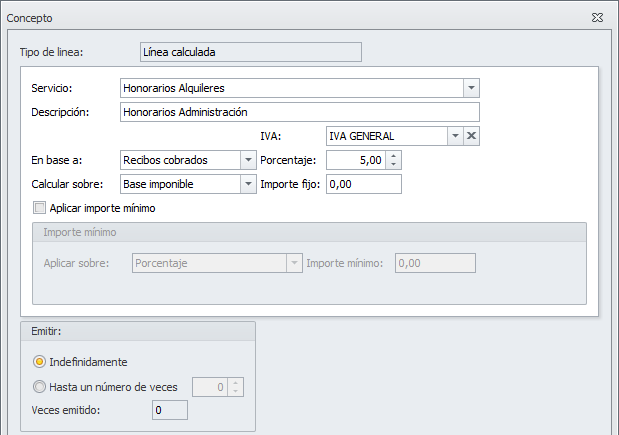The image size is (619, 435).
Task: Open the IVA dropdown arrow
Action: tap(454, 136)
